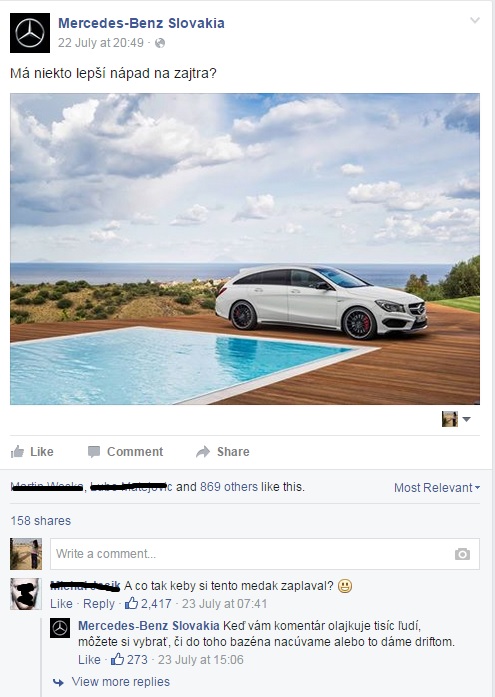The image size is (495, 697).
Task: Click the smiley emoji in the comment
Action: (x=345, y=586)
